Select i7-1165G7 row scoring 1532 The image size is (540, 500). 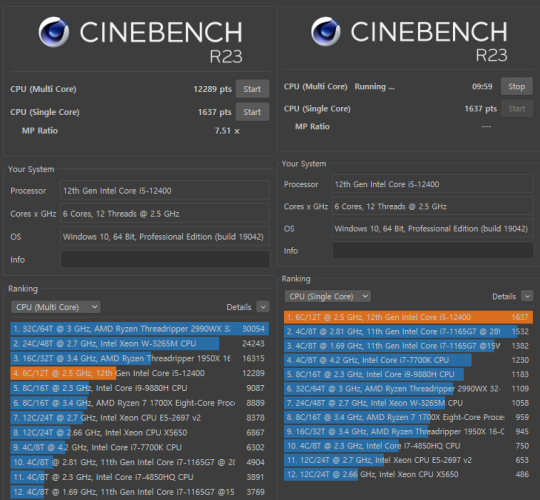(408, 331)
